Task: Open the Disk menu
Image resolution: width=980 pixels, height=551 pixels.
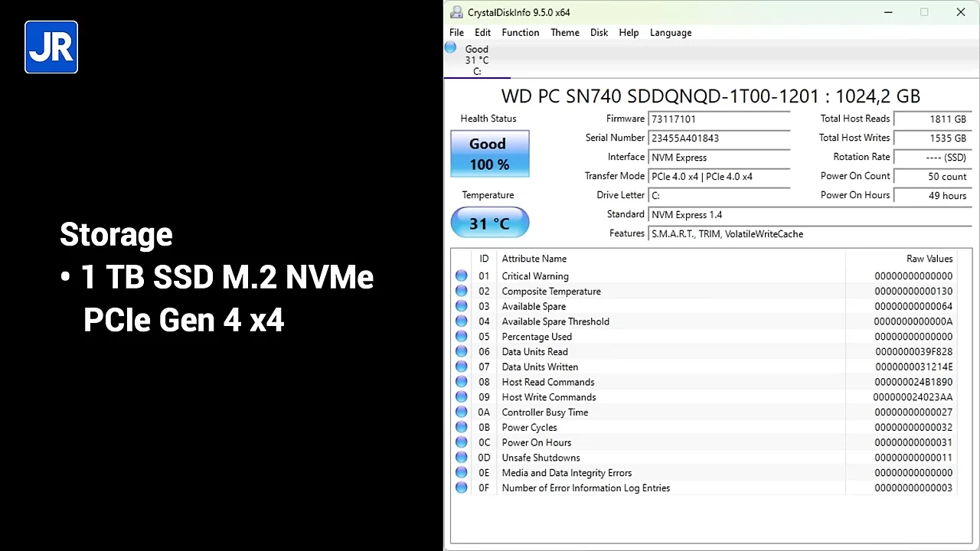Action: [599, 33]
